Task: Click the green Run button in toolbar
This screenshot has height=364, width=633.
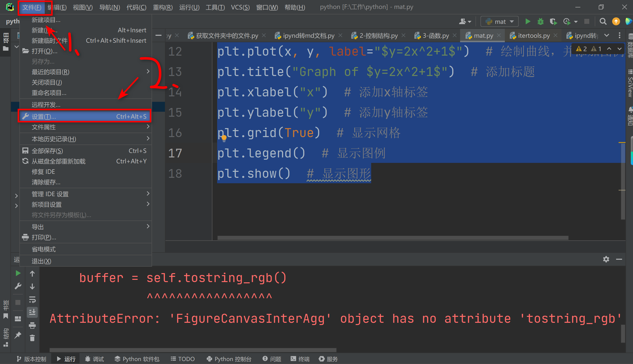Action: point(528,22)
